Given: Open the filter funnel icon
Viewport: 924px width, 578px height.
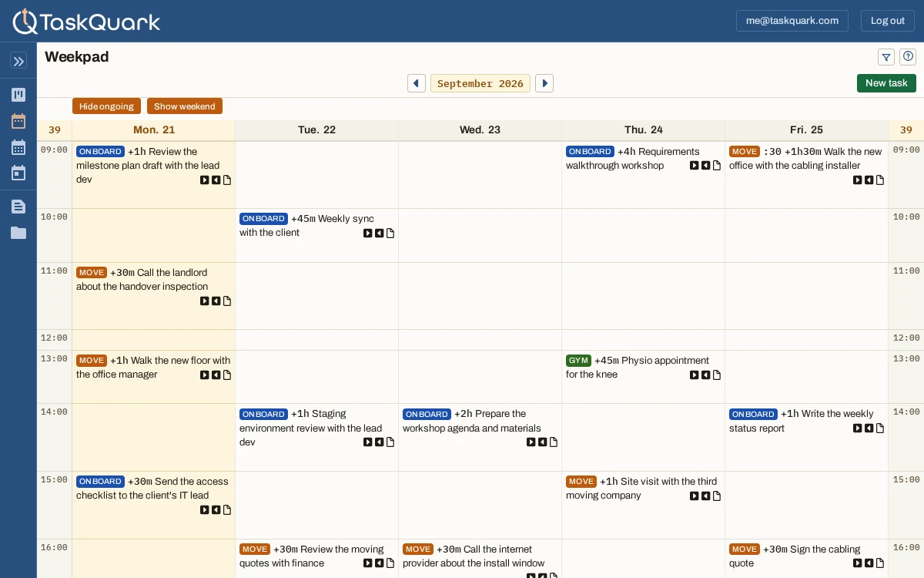Looking at the screenshot, I should [x=886, y=57].
